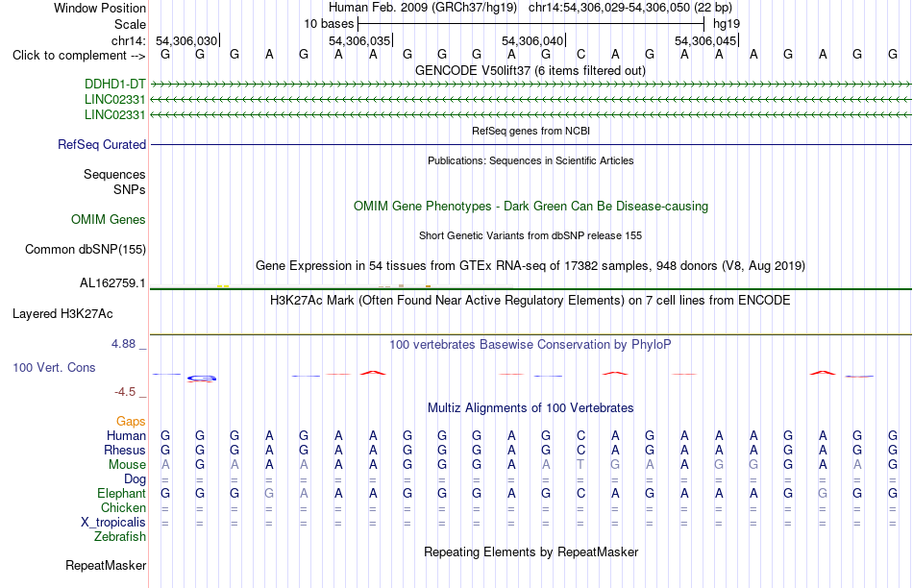Click the Window Position label
This screenshot has height=588, width=913.
pos(100,8)
